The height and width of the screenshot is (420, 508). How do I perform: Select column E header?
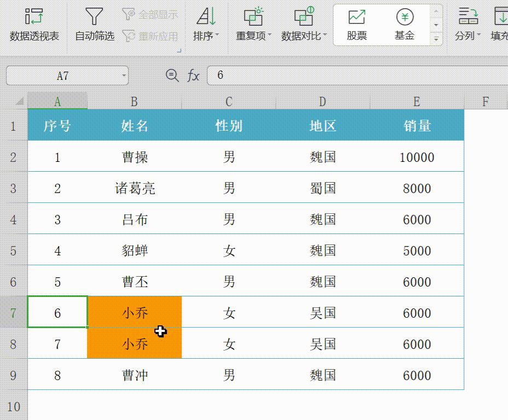point(417,101)
